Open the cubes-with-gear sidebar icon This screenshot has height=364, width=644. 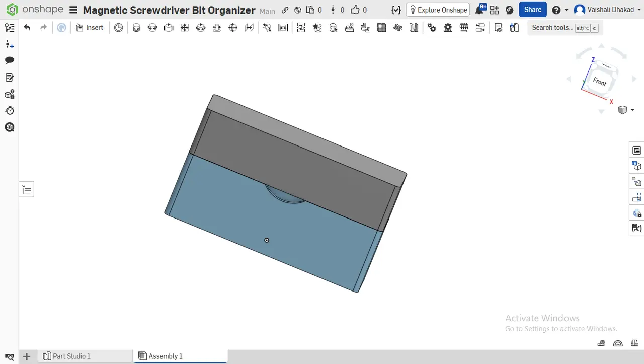[9, 94]
